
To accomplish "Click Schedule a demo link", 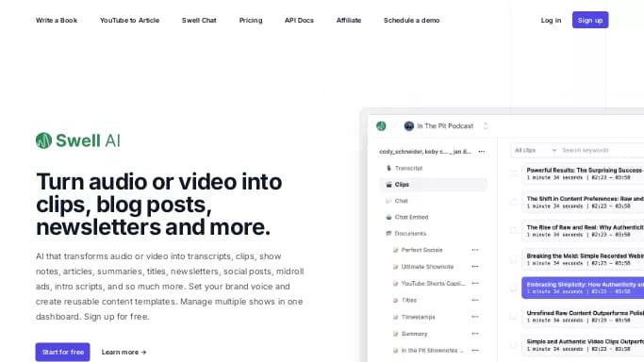I will point(411,20).
